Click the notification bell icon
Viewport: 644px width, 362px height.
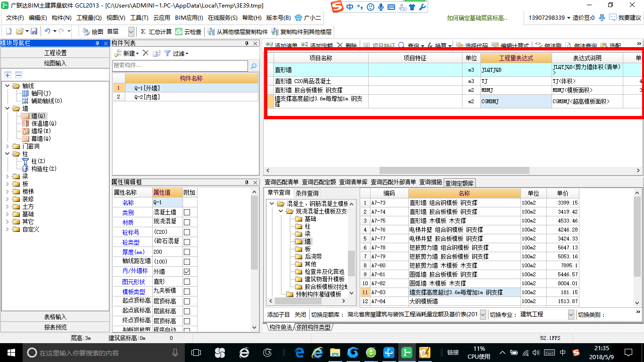pos(602,18)
